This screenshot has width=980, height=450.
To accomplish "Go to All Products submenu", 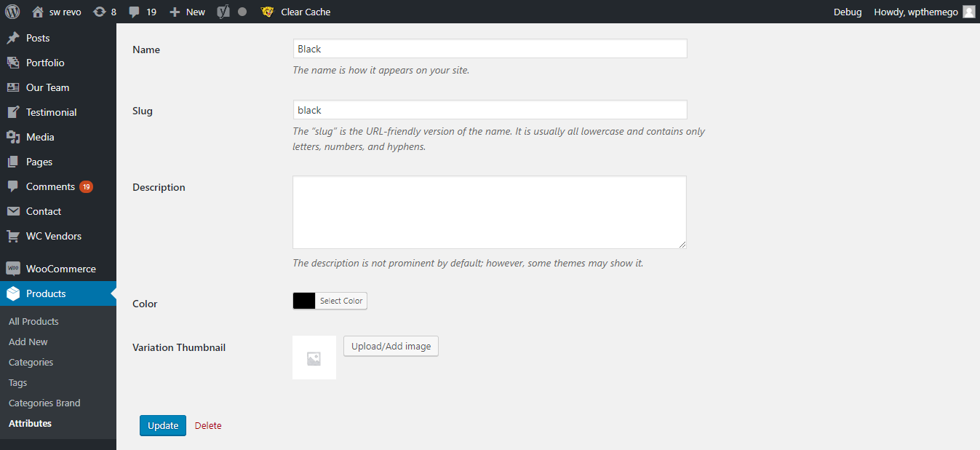I will [x=33, y=321].
